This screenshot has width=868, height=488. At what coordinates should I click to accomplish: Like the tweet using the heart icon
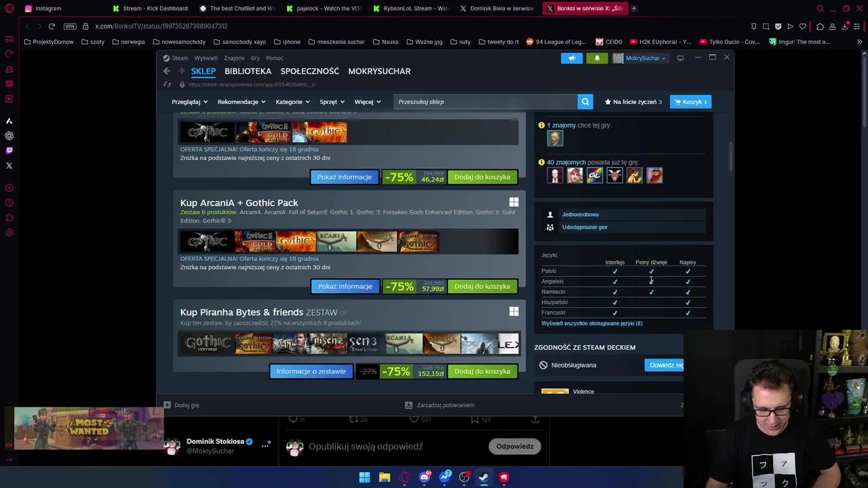414,420
